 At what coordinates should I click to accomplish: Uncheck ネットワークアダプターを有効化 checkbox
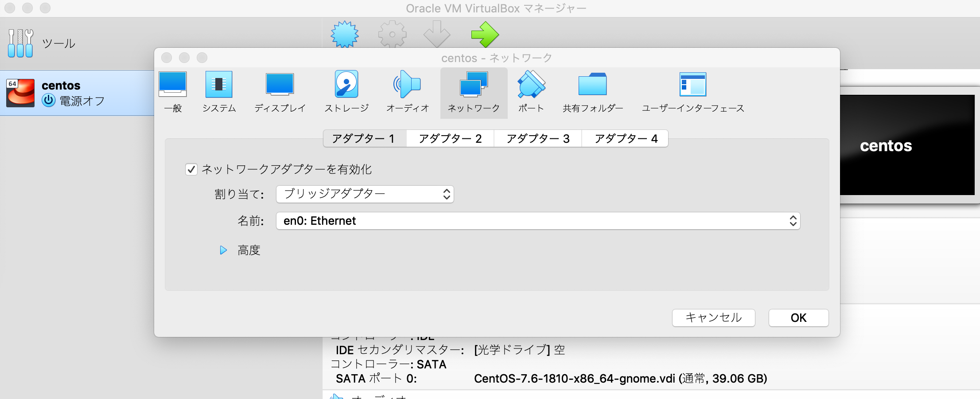click(191, 169)
